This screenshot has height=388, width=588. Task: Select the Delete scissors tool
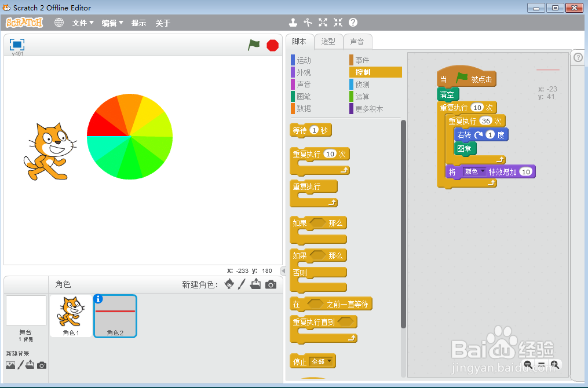click(x=308, y=23)
